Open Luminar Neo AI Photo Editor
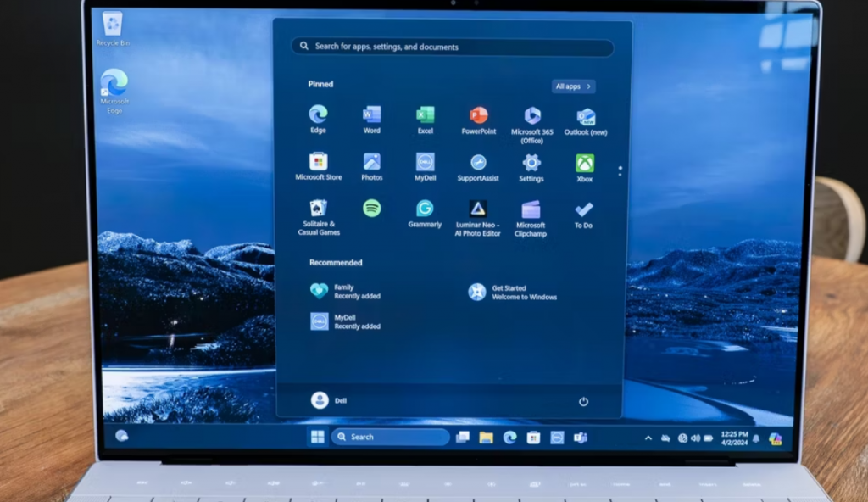The image size is (868, 502). point(478,209)
